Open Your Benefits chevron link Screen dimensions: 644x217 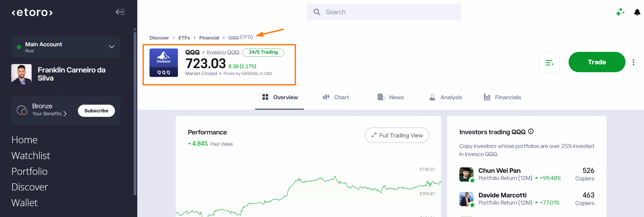(49, 114)
